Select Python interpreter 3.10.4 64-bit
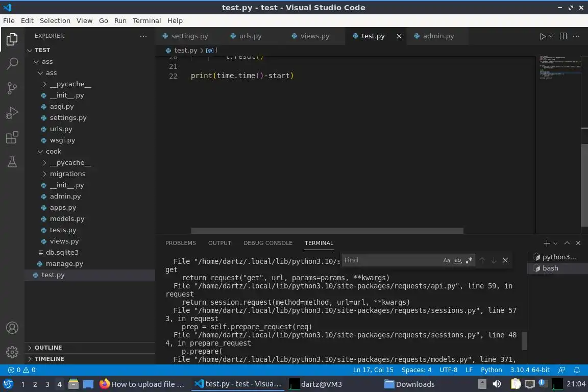Image resolution: width=588 pixels, height=392 pixels. [530, 370]
